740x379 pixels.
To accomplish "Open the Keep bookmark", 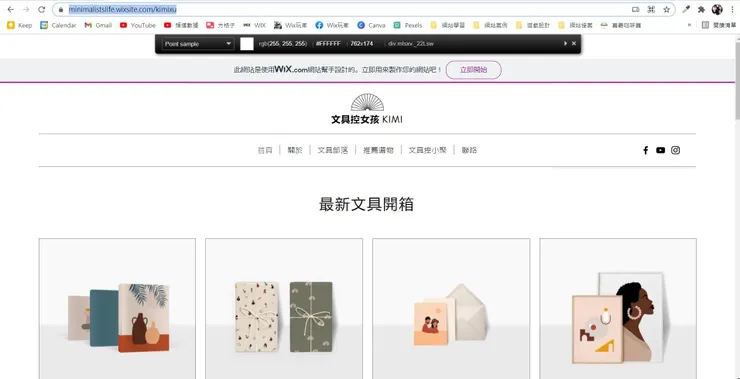I will [x=19, y=25].
